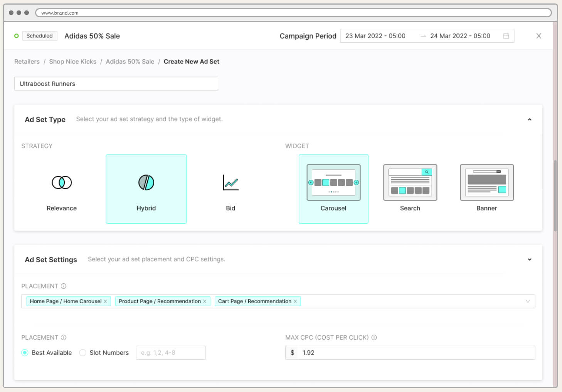The height and width of the screenshot is (392, 562).
Task: Remove the Cart Page / Recommendation tag
Action: coord(295,302)
